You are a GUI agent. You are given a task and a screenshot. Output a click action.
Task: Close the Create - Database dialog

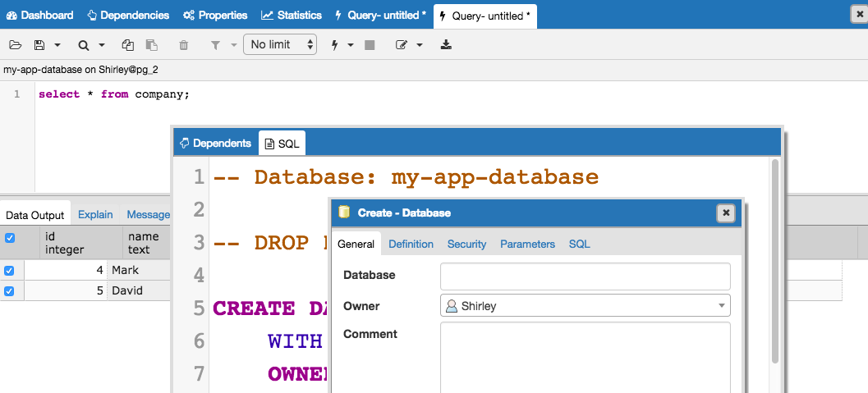(725, 213)
